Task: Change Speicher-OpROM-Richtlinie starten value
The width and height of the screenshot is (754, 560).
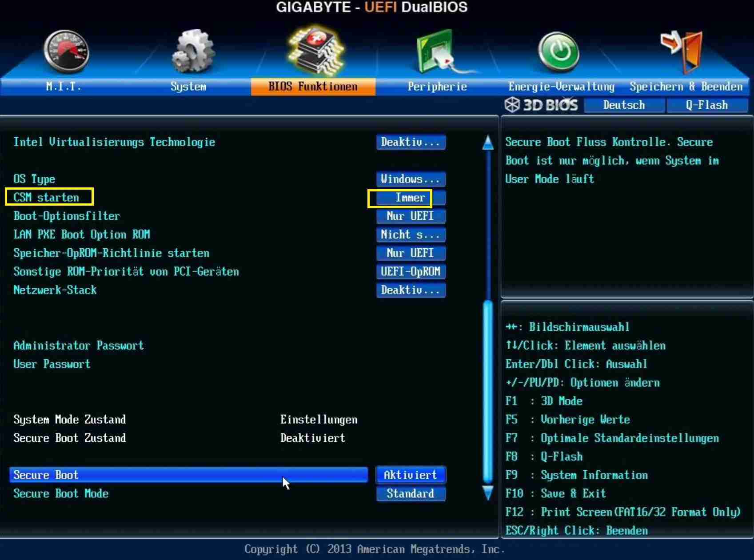Action: (411, 253)
